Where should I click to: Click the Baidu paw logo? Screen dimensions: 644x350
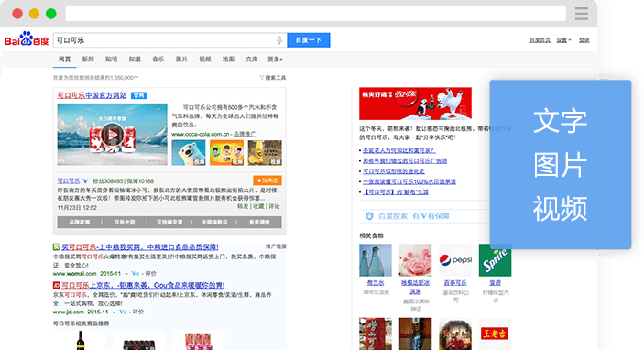click(x=27, y=38)
